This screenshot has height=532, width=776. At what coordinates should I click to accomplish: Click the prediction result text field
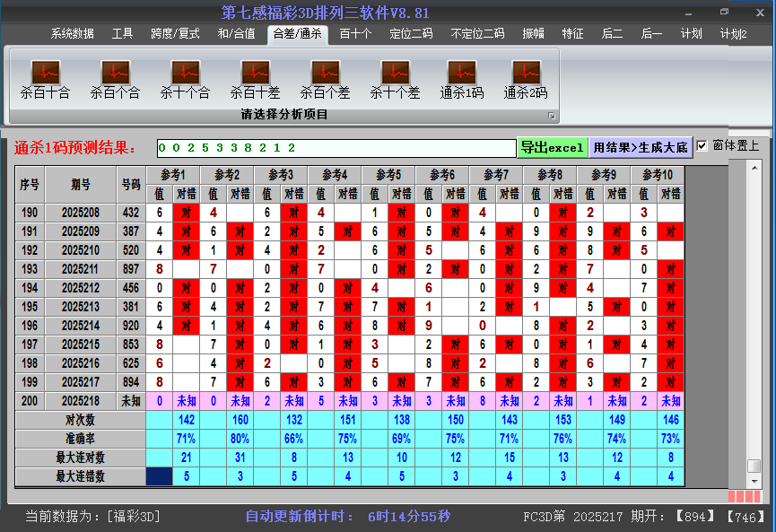pyautogui.click(x=336, y=148)
